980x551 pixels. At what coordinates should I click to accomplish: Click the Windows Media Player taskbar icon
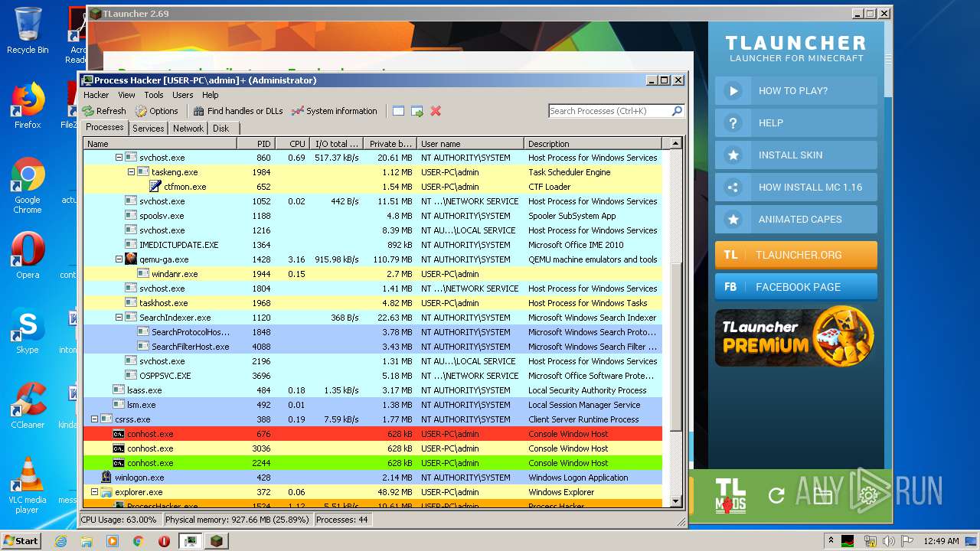[x=113, y=540]
